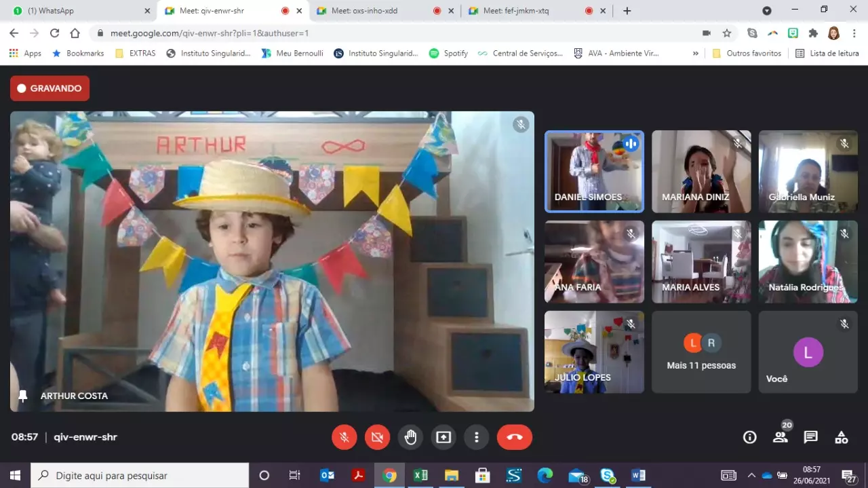Bookmark this page with the star icon
Screen dimensions: 868x488
click(x=727, y=33)
